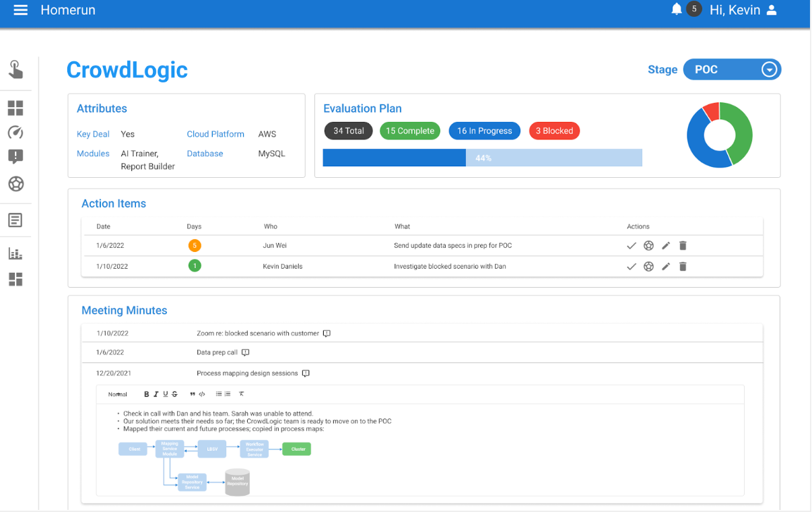The image size is (812, 512).
Task: Click the 34 Total badge
Action: coord(348,131)
